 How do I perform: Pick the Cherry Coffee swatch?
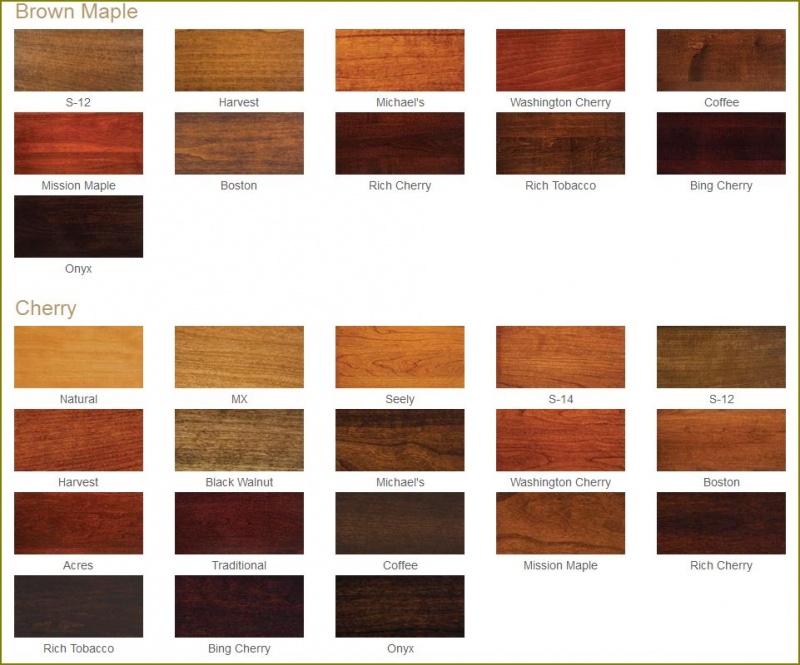(x=400, y=523)
